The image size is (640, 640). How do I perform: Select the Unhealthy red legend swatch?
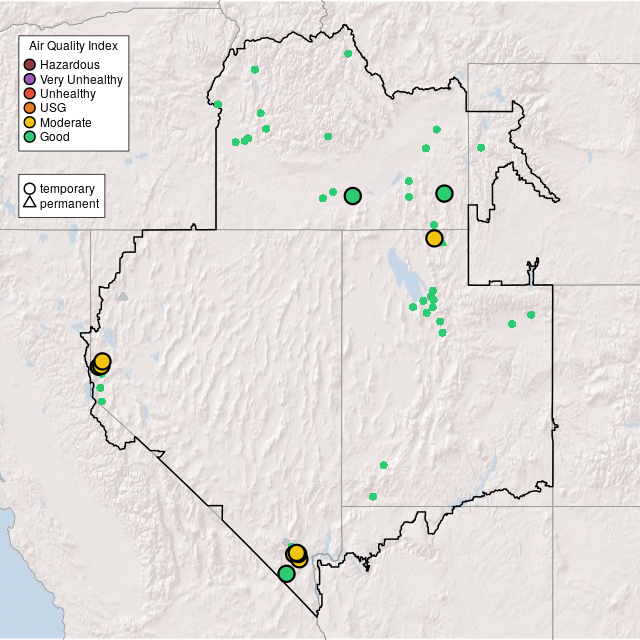[x=30, y=94]
